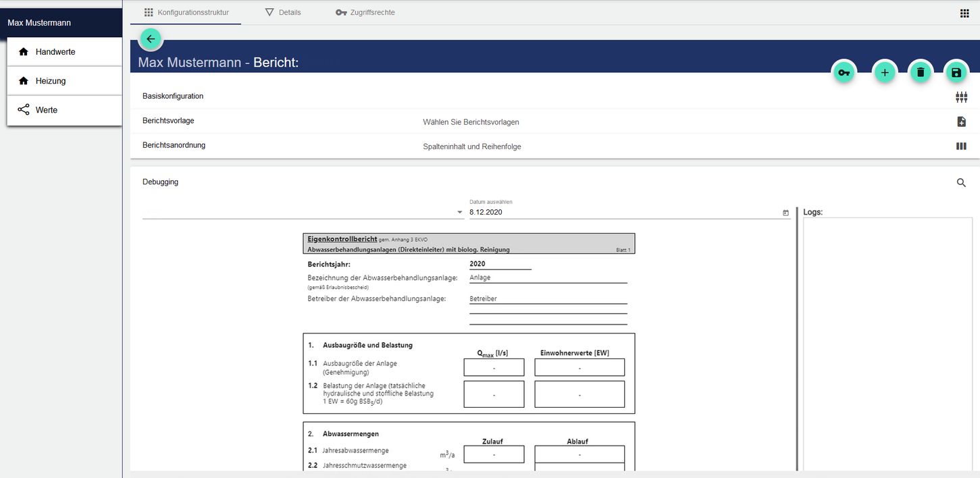Open the apps grid icon in the top-right corner

[x=964, y=12]
